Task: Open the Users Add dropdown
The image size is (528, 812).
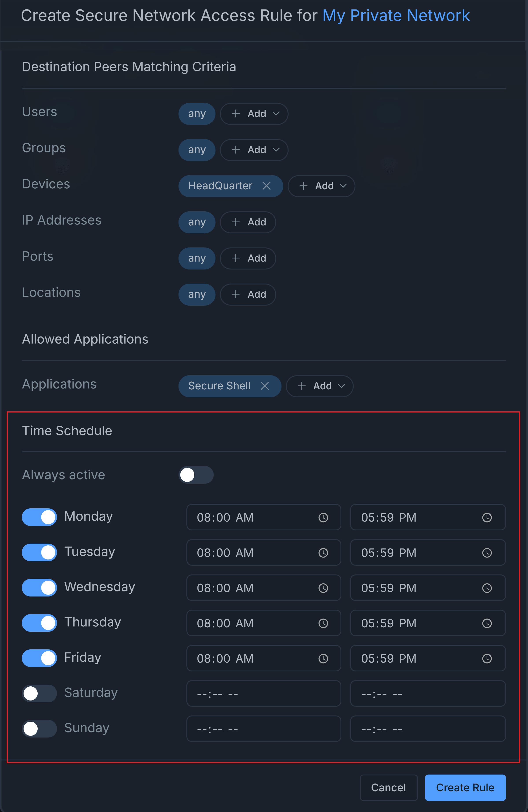Action: 254,114
